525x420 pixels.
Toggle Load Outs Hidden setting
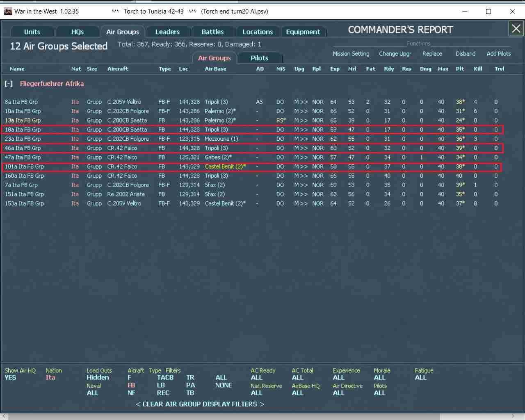click(x=98, y=378)
